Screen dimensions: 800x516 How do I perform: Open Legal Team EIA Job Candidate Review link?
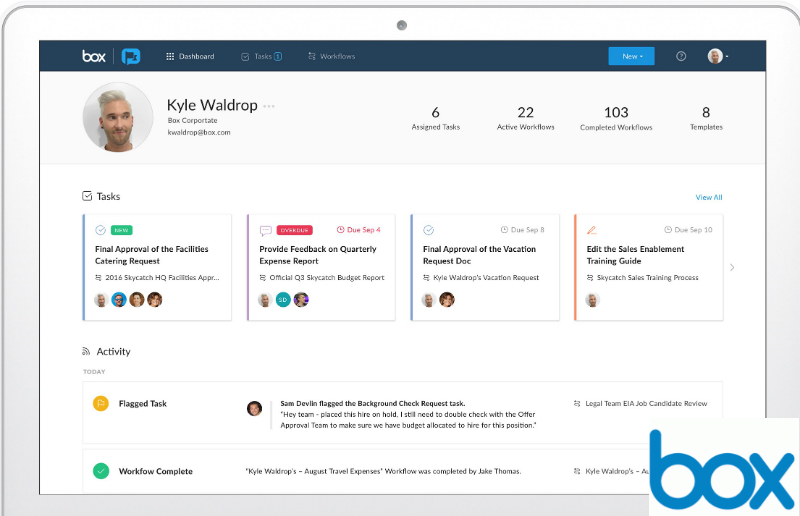tap(646, 404)
